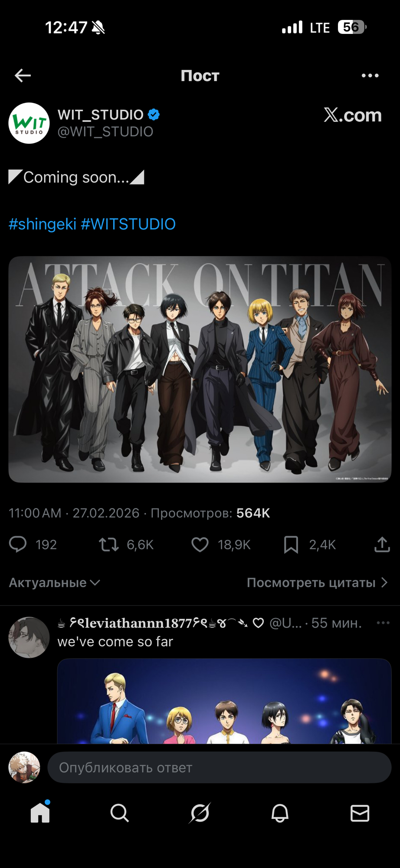Open the Grok slash-circle icon in bottom bar
Viewport: 400px width, 868px height.
click(x=200, y=813)
